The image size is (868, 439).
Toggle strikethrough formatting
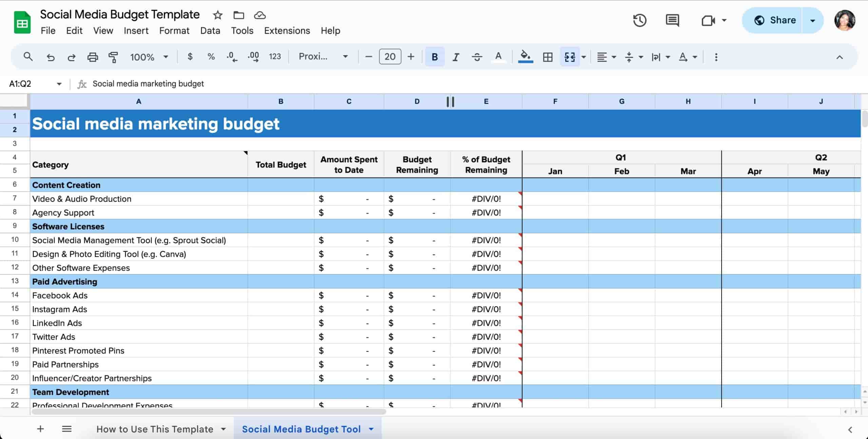pos(477,57)
